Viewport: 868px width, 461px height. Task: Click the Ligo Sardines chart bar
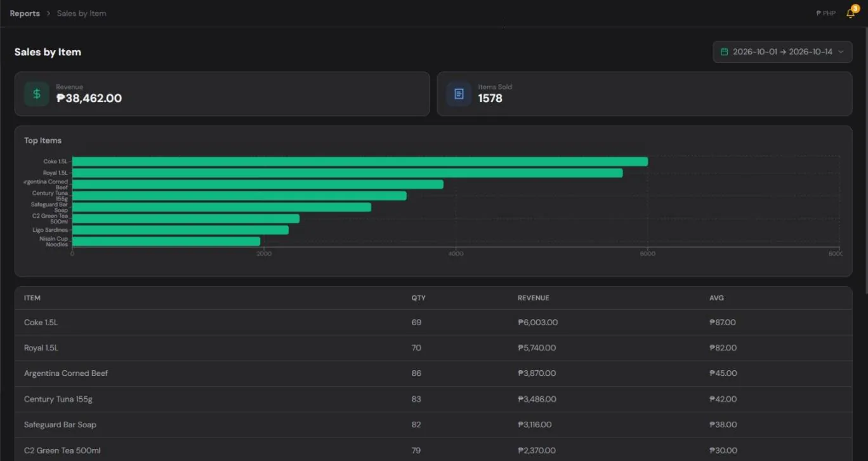[x=180, y=230]
